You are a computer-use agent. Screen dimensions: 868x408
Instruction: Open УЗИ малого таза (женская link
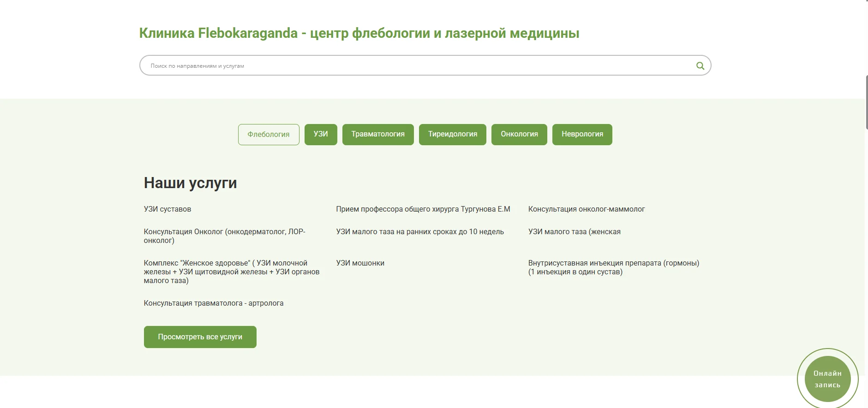tap(575, 232)
